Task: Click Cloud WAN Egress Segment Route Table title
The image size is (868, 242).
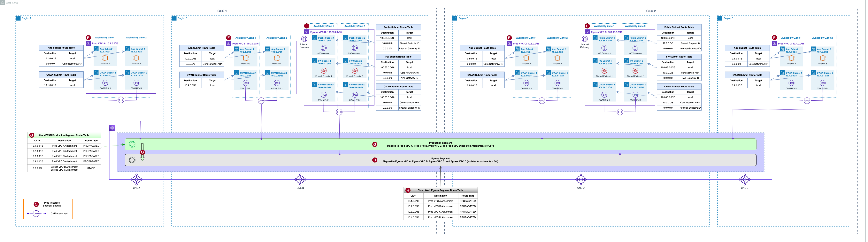Action: [x=440, y=191]
